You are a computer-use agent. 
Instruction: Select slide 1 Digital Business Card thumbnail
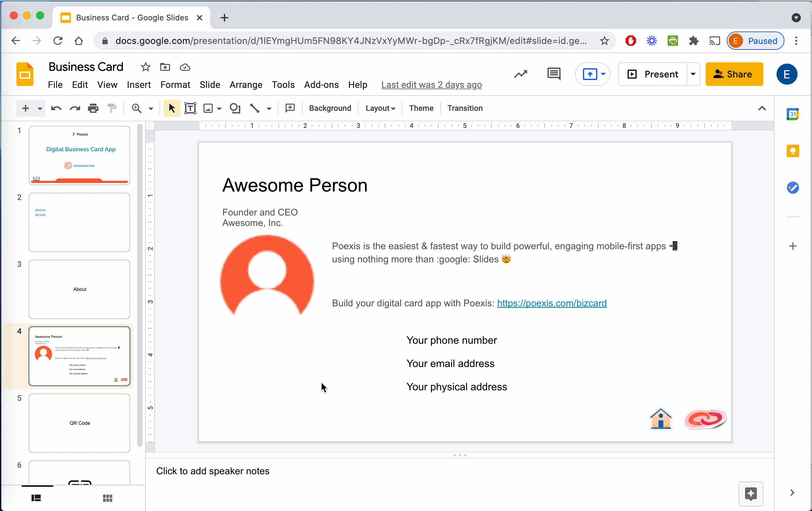79,155
